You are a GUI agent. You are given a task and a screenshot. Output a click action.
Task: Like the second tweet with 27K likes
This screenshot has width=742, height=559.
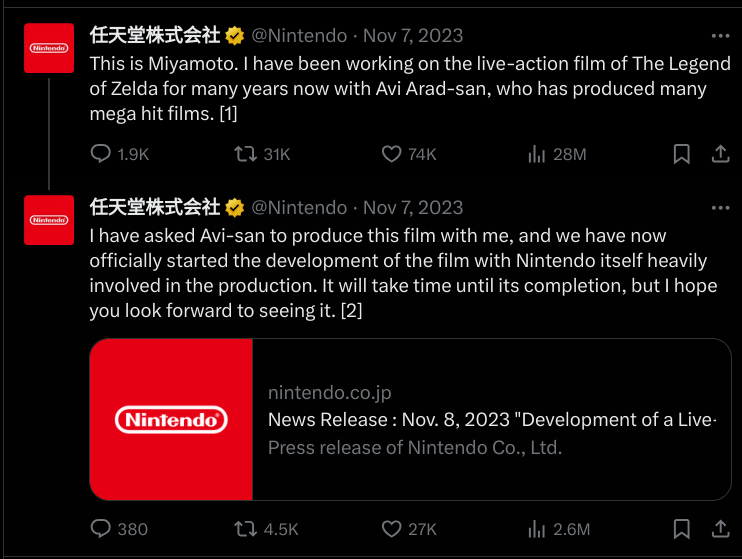point(392,529)
